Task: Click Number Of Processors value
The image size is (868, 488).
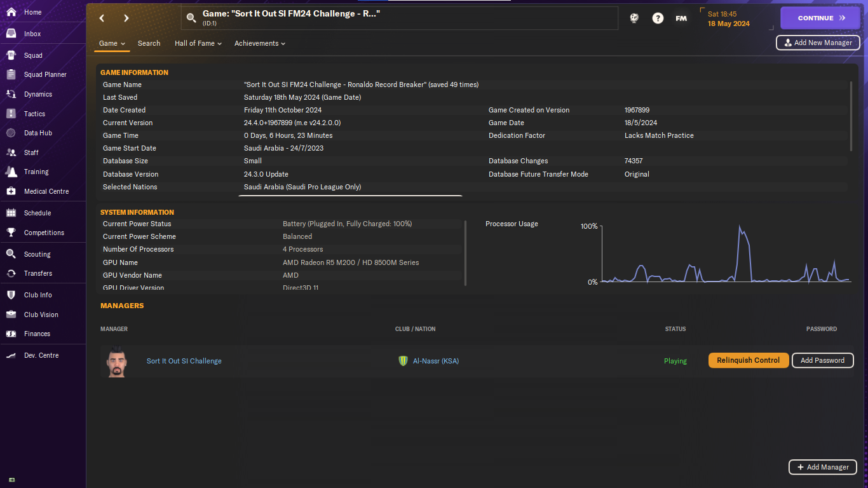Action: 303,249
